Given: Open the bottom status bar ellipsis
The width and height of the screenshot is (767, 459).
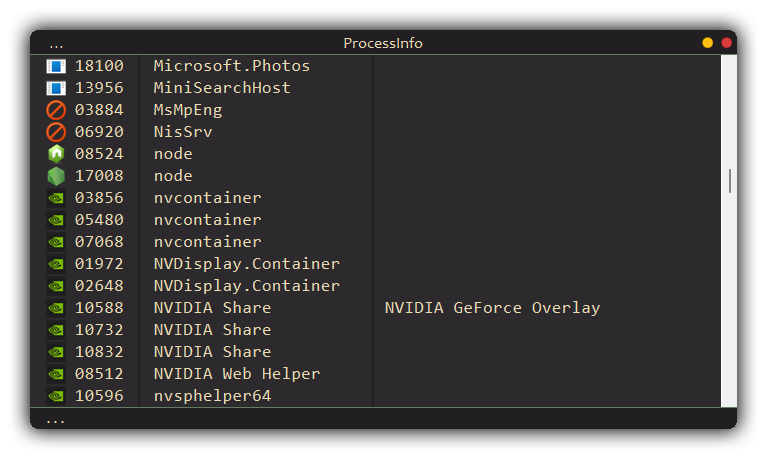Looking at the screenshot, I should click(x=55, y=421).
